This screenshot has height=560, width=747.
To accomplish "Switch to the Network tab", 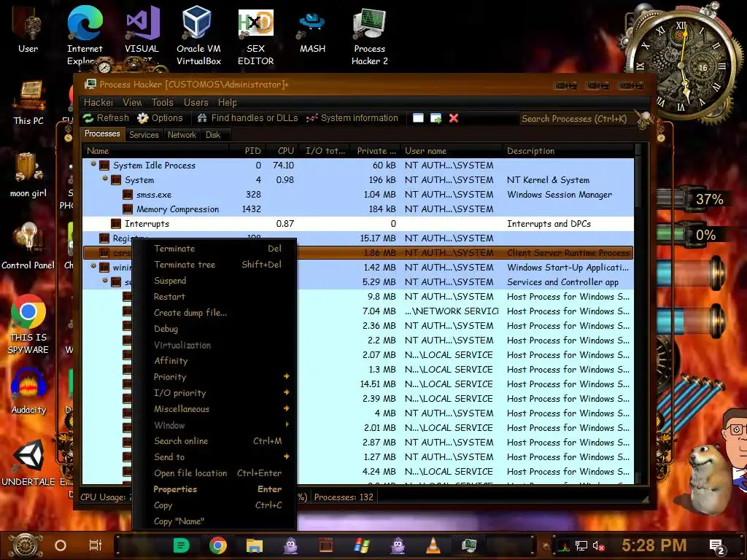I will tap(182, 135).
